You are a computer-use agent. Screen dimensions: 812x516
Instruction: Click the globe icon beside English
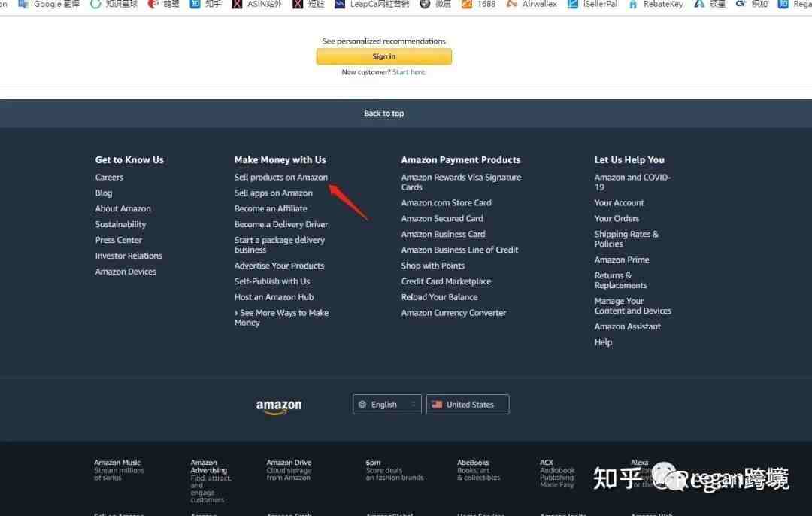[362, 405]
